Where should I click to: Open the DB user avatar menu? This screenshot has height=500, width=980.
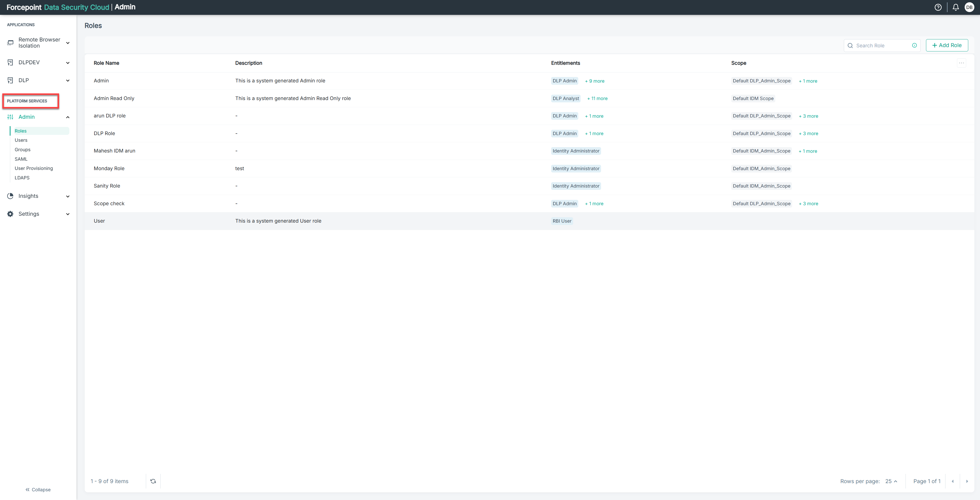point(969,7)
